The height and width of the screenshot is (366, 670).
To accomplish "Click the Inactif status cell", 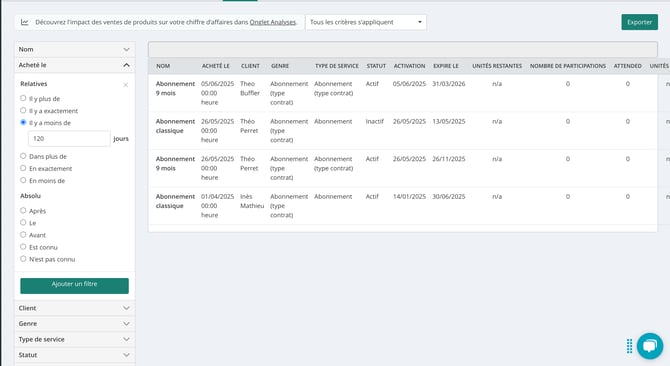I will click(375, 122).
